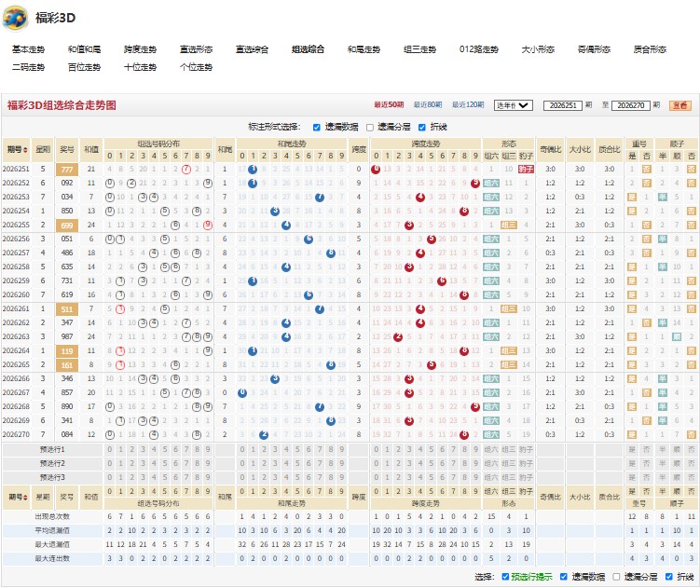The image size is (700, 588).
Task: Select 组六 cell in 预选行2
Action: point(491,463)
